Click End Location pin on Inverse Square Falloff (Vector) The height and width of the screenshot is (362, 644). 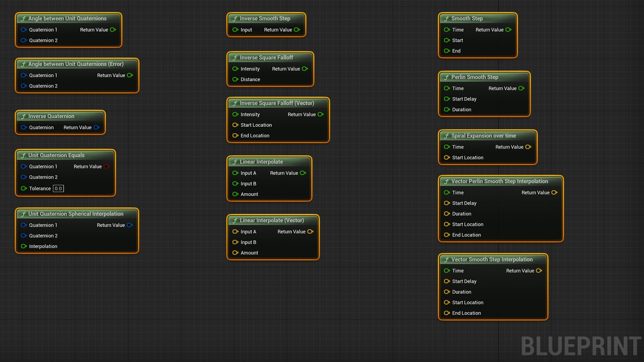coord(235,136)
